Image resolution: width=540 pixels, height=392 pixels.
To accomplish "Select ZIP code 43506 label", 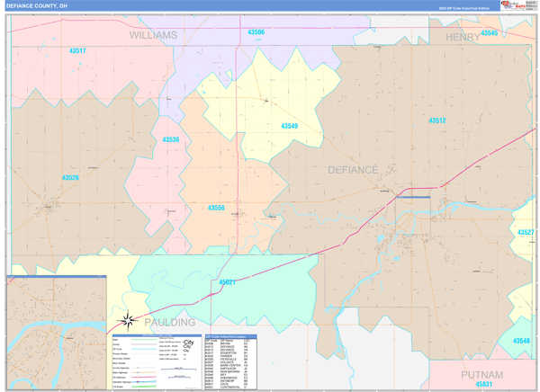I will [x=256, y=32].
